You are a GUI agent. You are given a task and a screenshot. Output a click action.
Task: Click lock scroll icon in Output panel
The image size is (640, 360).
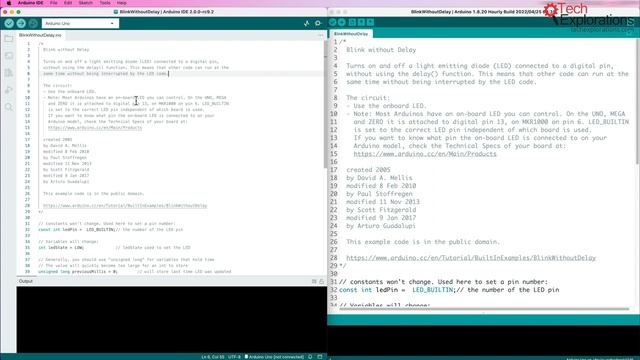pos(321,281)
